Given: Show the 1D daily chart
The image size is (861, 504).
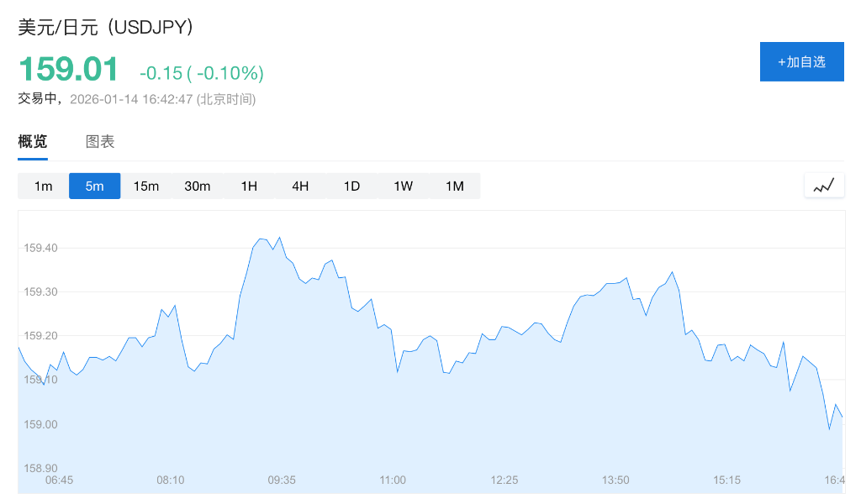Looking at the screenshot, I should coord(351,186).
